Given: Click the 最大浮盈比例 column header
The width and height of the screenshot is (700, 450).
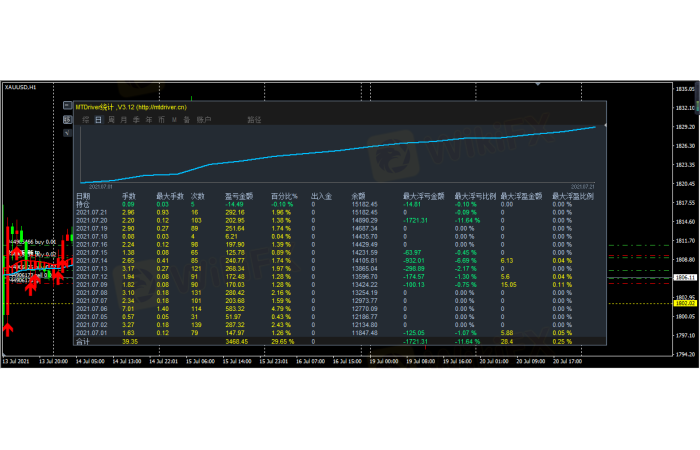Looking at the screenshot, I should point(573,196).
